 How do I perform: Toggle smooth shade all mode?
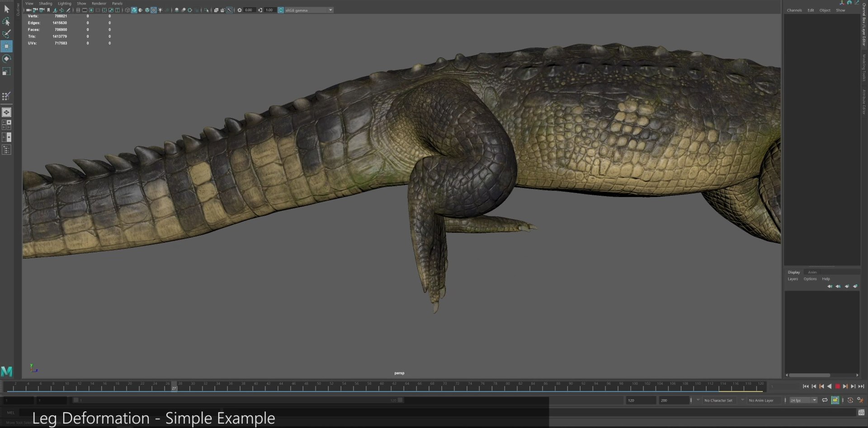tap(134, 10)
